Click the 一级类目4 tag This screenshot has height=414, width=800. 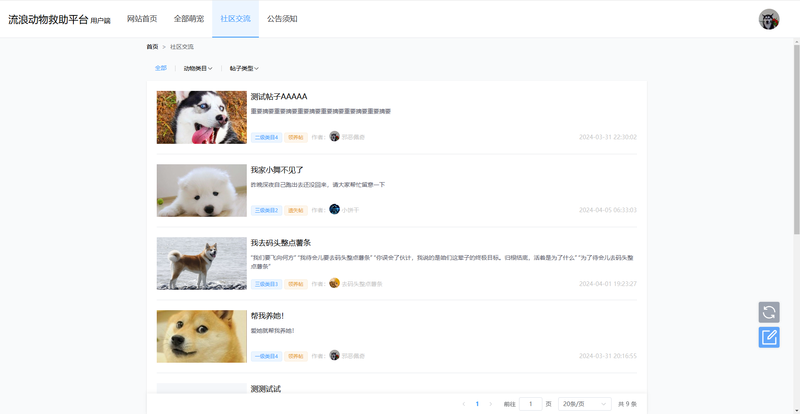[266, 356]
